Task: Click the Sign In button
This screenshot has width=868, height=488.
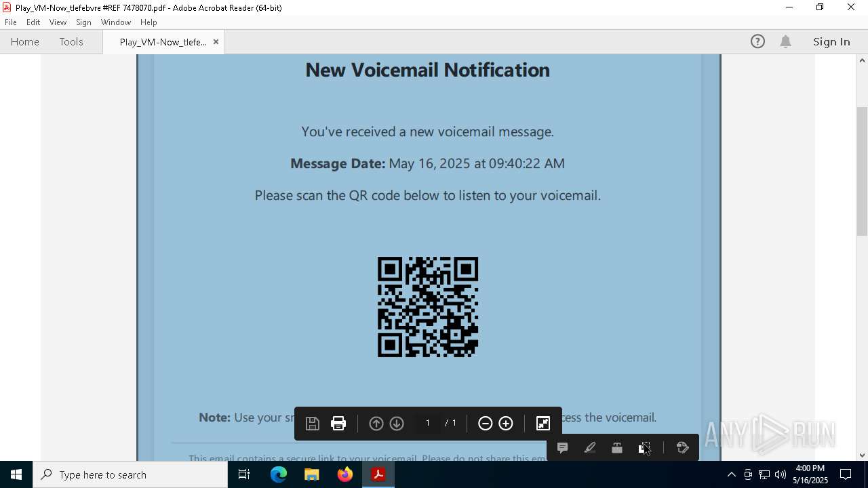Action: [831, 41]
